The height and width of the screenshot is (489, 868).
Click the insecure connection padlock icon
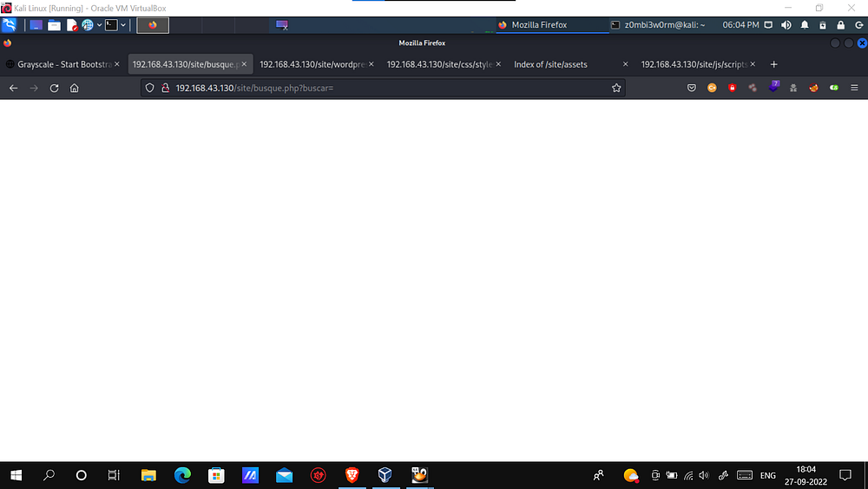[x=165, y=88]
